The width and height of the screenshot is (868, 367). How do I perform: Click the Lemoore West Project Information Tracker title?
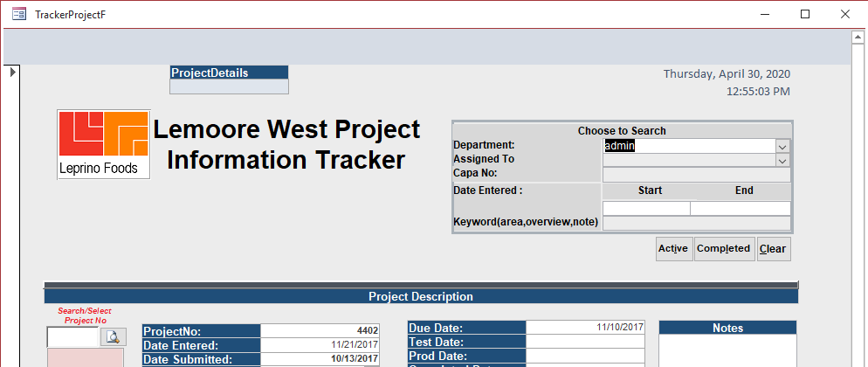[286, 144]
